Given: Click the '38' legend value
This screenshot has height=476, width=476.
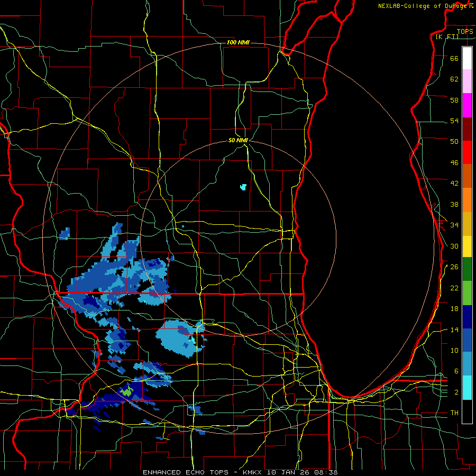Looking at the screenshot, I should coord(454,204).
